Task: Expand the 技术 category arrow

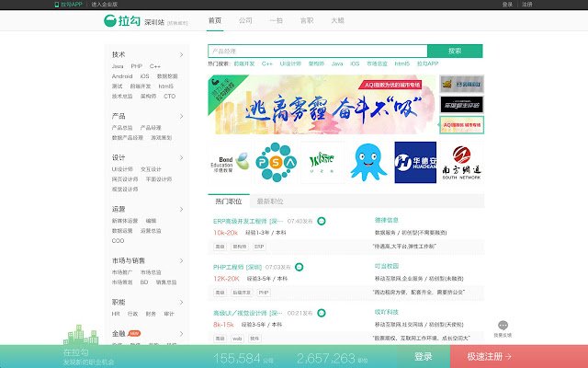Action: pyautogui.click(x=181, y=55)
